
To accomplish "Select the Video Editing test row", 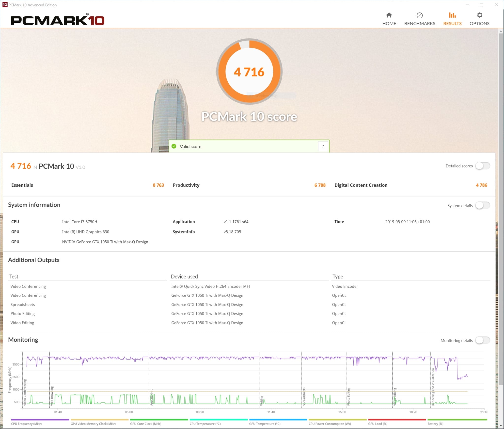I will pos(22,323).
